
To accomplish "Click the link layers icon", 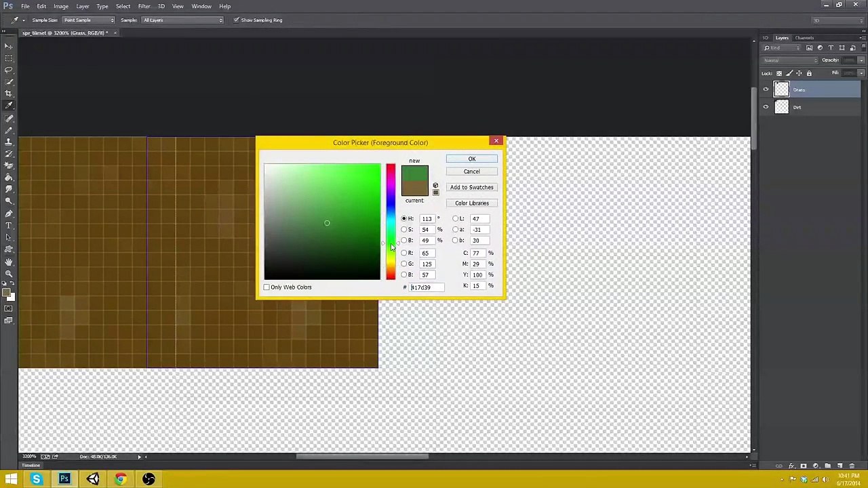I will [779, 466].
